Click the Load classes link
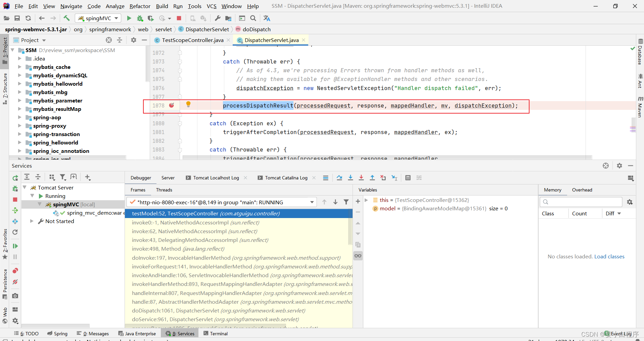The width and height of the screenshot is (644, 341). point(609,256)
